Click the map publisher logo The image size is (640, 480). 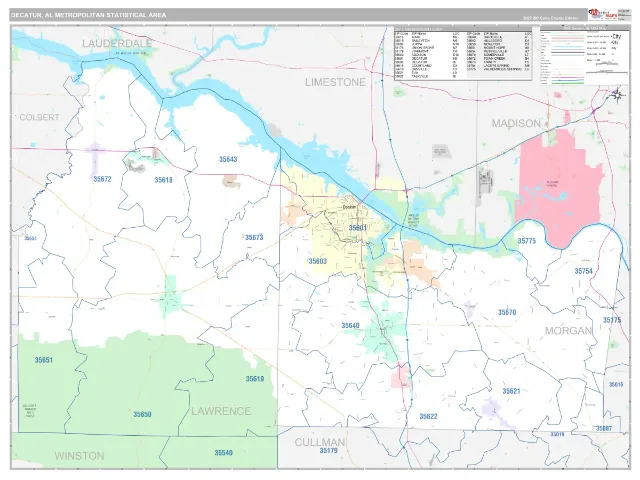[602, 14]
